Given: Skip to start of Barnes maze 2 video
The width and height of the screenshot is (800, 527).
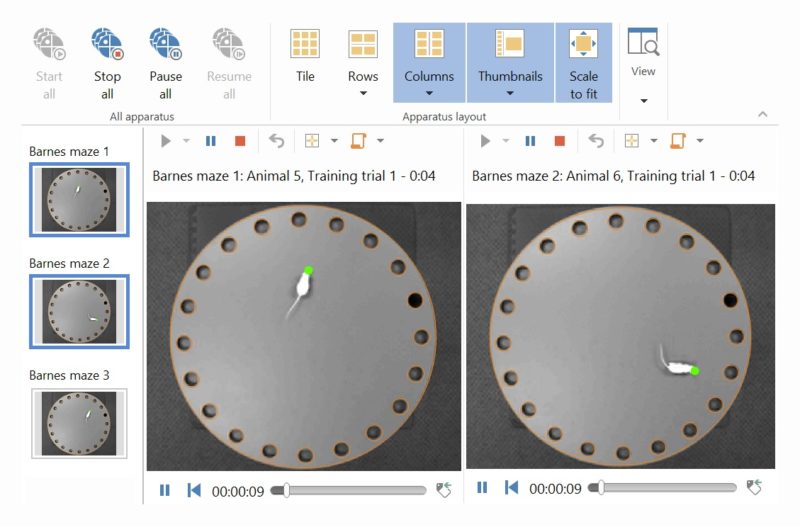Looking at the screenshot, I should [x=511, y=488].
